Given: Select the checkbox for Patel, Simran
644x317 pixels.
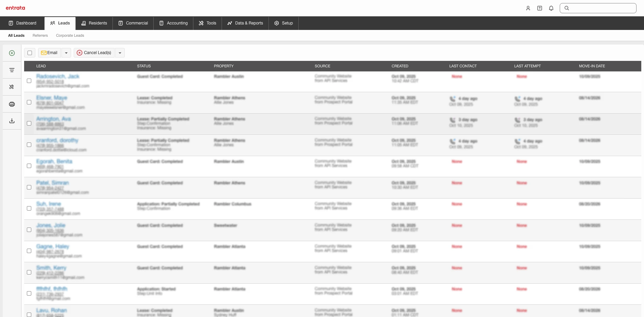Looking at the screenshot, I should click(x=29, y=187).
